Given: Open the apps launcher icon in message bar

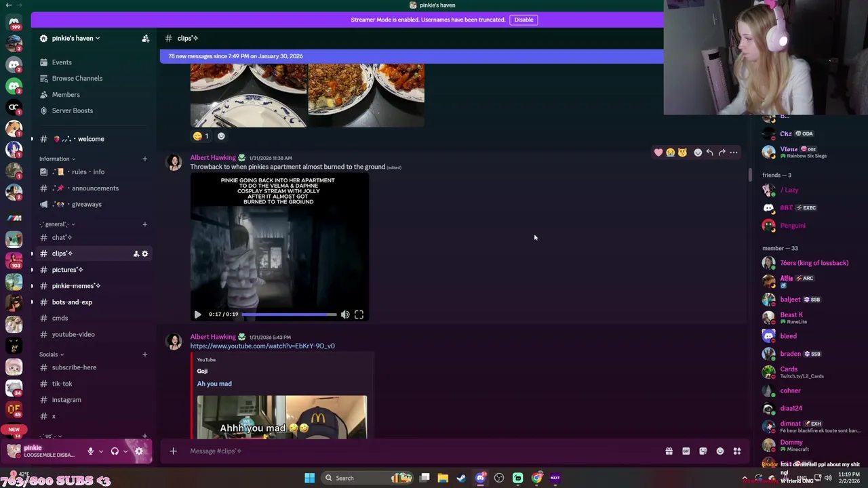Looking at the screenshot, I should (x=737, y=451).
